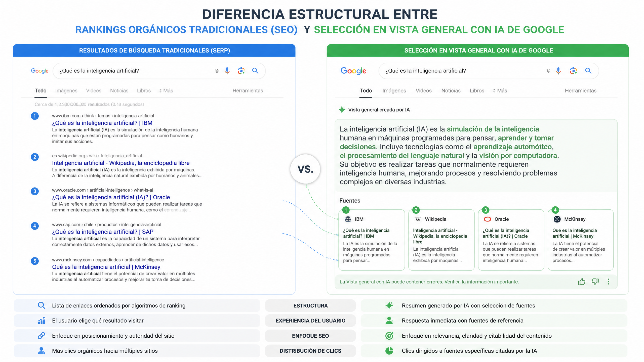Click the www.mckinsey.com breadcrumb URL

coord(108,260)
